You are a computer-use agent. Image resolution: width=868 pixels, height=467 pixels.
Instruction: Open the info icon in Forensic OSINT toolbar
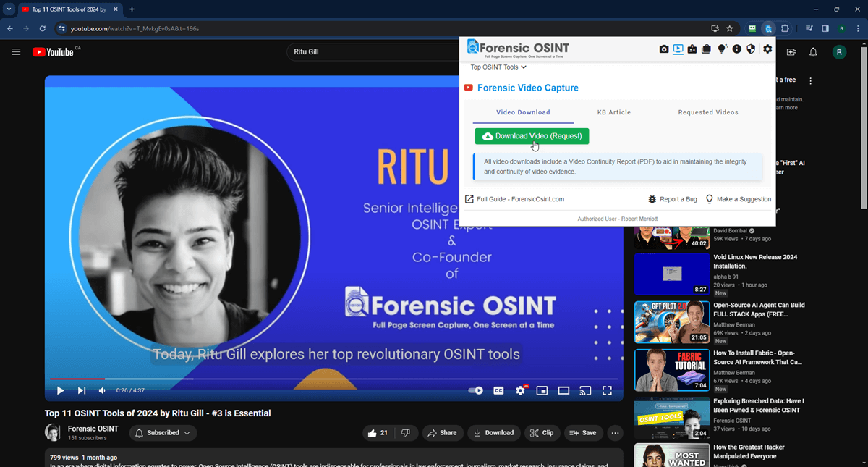pos(737,49)
